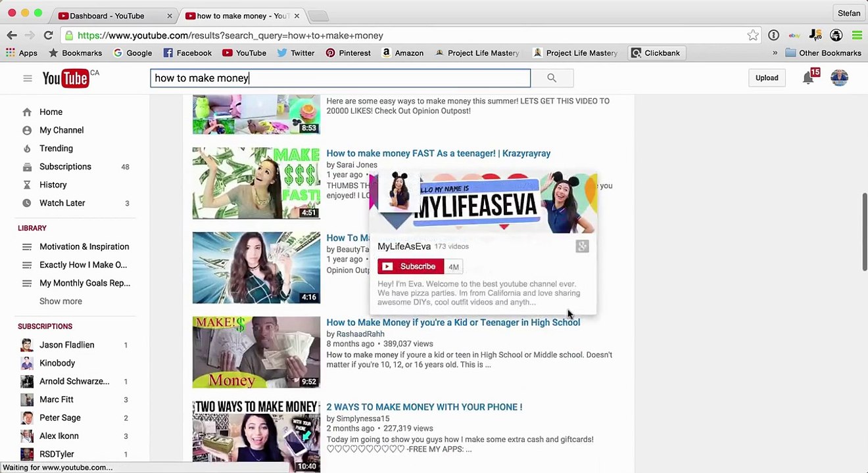Click the Google+ icon on the channel card

coord(582,246)
